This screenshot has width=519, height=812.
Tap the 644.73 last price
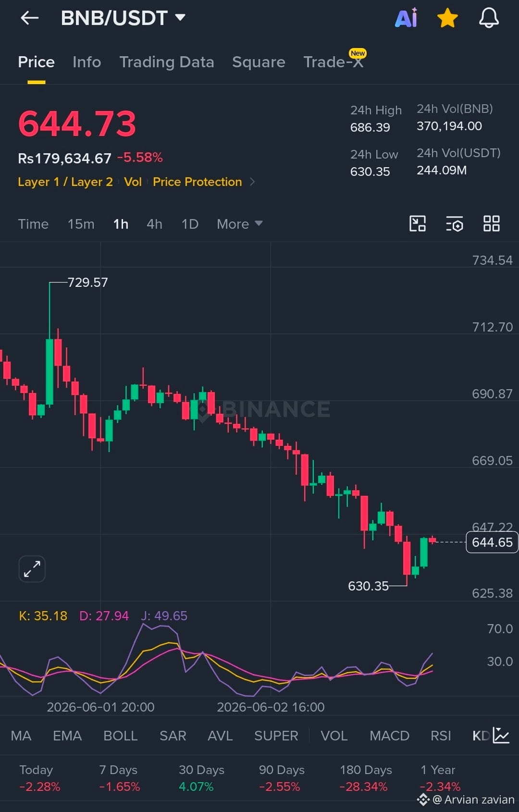[77, 123]
